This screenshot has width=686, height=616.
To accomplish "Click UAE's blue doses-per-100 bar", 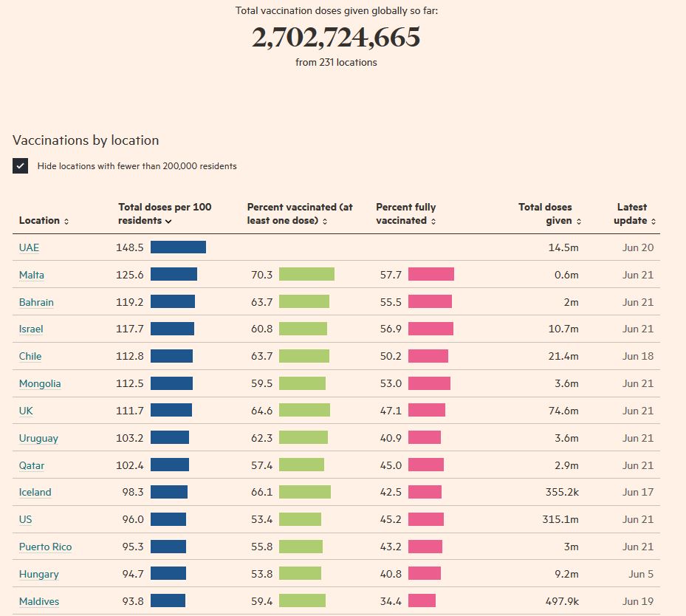I will point(178,247).
